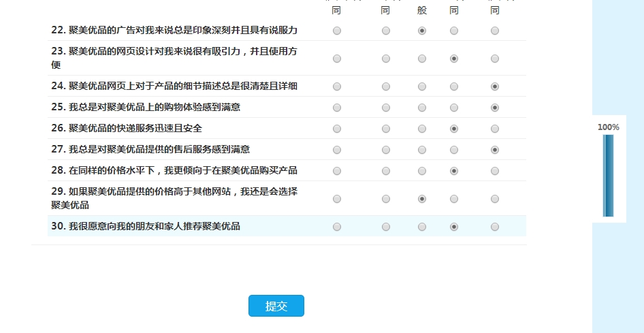The height and width of the screenshot is (333, 644).
Task: Choose middle radio option for question 28
Action: [422, 171]
